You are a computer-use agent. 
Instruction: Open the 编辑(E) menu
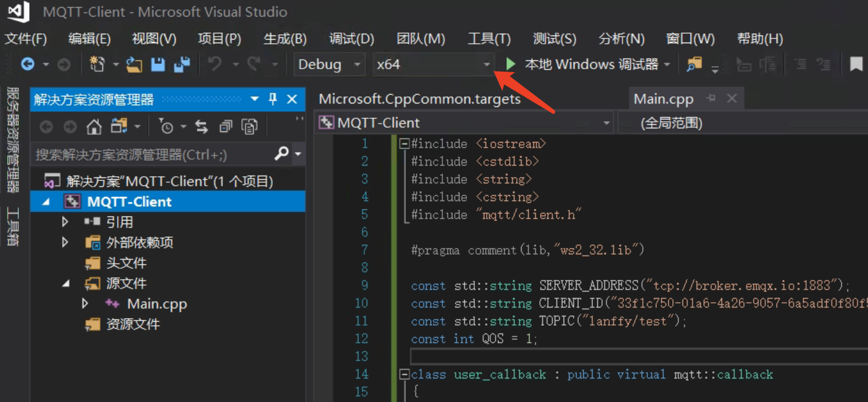[x=90, y=39]
